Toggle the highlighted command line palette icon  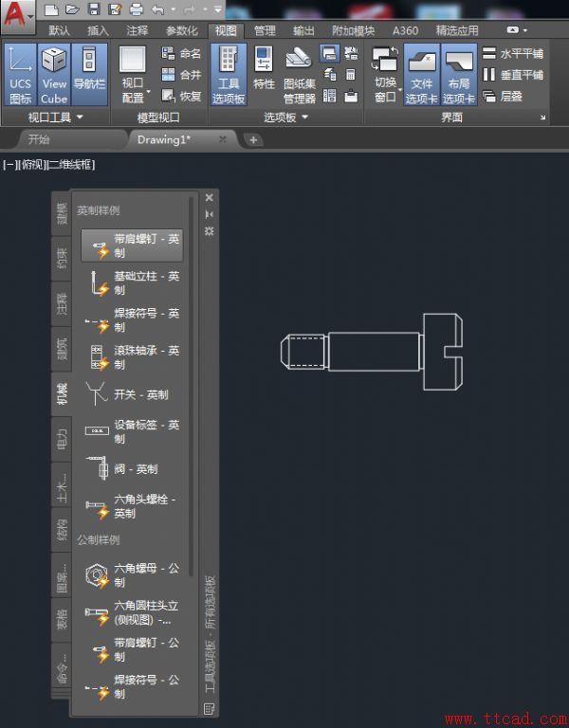coord(329,53)
